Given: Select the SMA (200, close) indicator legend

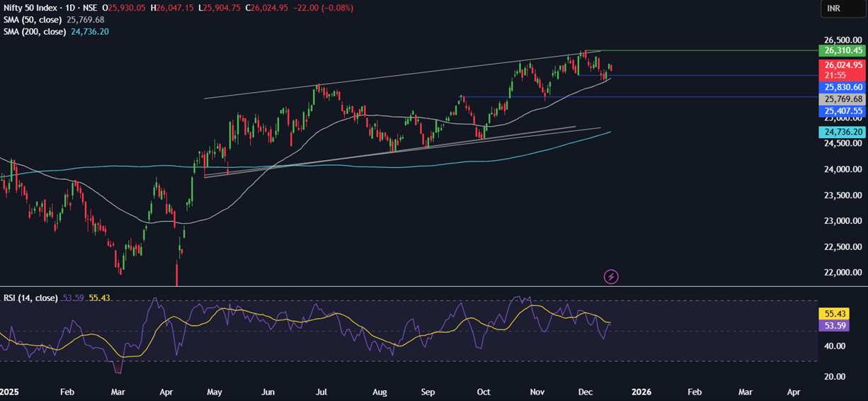Looking at the screenshot, I should (35, 32).
